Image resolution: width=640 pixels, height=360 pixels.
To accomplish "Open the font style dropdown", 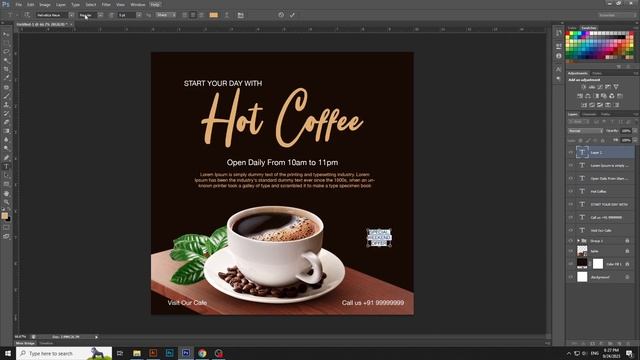I will click(100, 15).
